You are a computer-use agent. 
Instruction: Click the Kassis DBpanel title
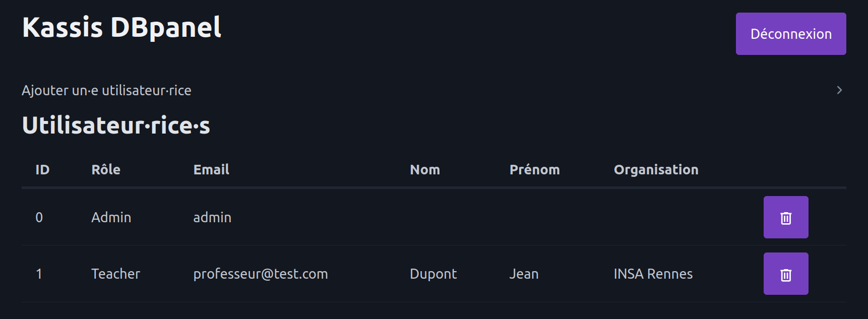pos(121,27)
